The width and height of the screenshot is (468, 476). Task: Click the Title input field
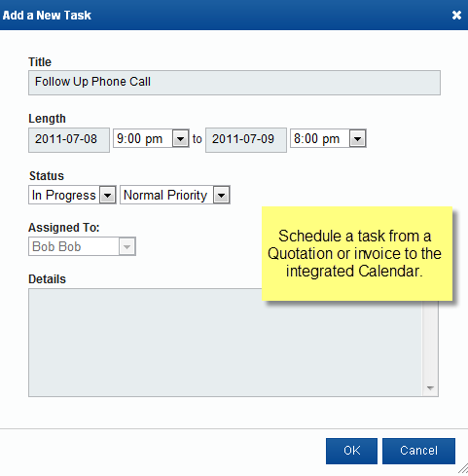coord(234,83)
